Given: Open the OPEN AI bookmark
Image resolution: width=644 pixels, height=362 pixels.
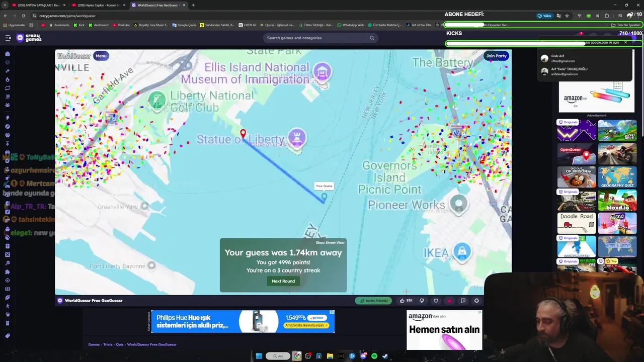Looking at the screenshot, I should point(247,25).
